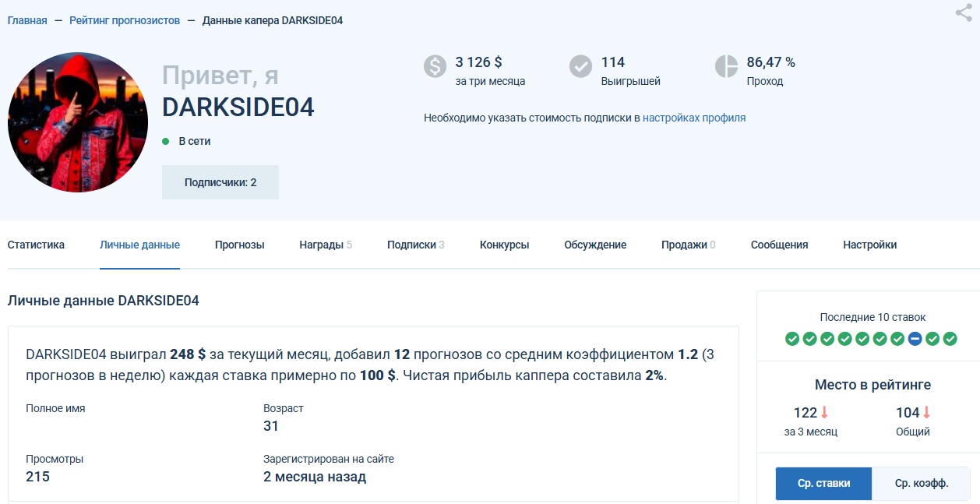Select the Ср. ставки toggle button
The image size is (980, 504).
(x=823, y=484)
